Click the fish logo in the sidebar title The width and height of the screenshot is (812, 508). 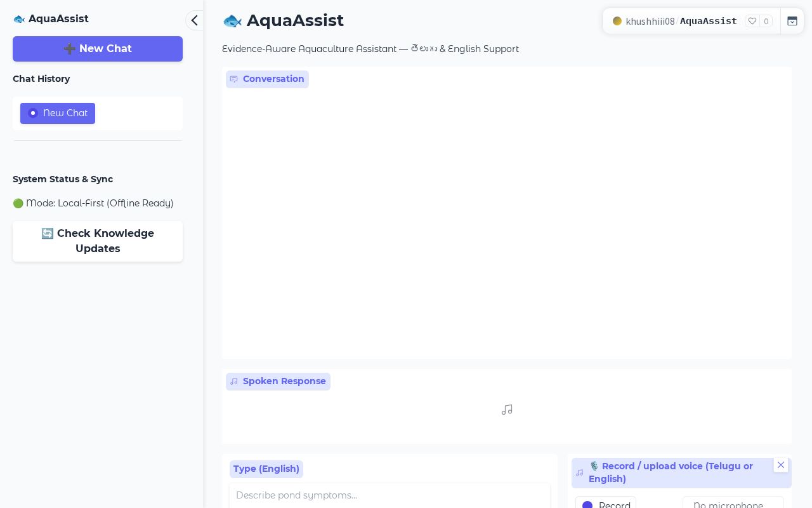(x=19, y=19)
